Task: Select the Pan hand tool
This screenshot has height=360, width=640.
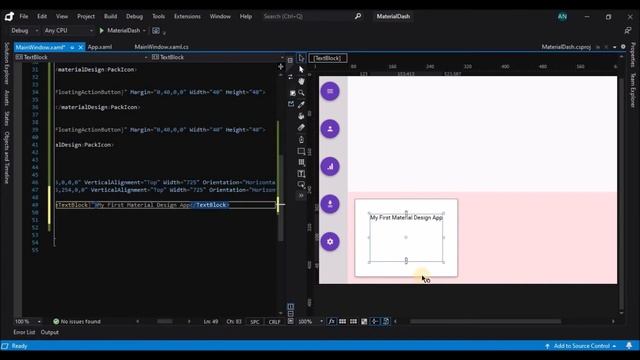Action: (x=301, y=81)
